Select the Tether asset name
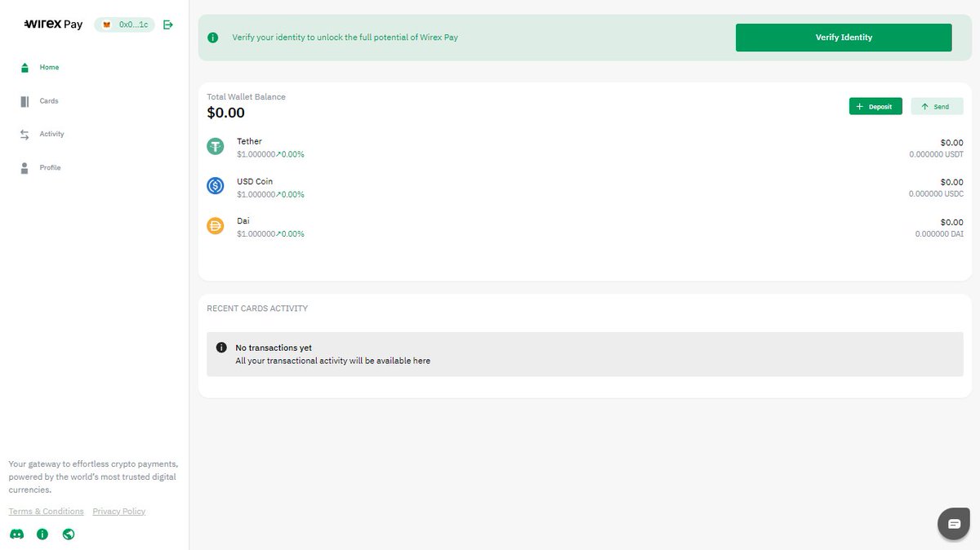The image size is (980, 550). (x=249, y=141)
